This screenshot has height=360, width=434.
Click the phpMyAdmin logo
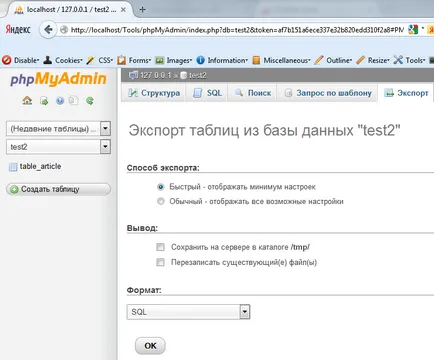pos(58,79)
